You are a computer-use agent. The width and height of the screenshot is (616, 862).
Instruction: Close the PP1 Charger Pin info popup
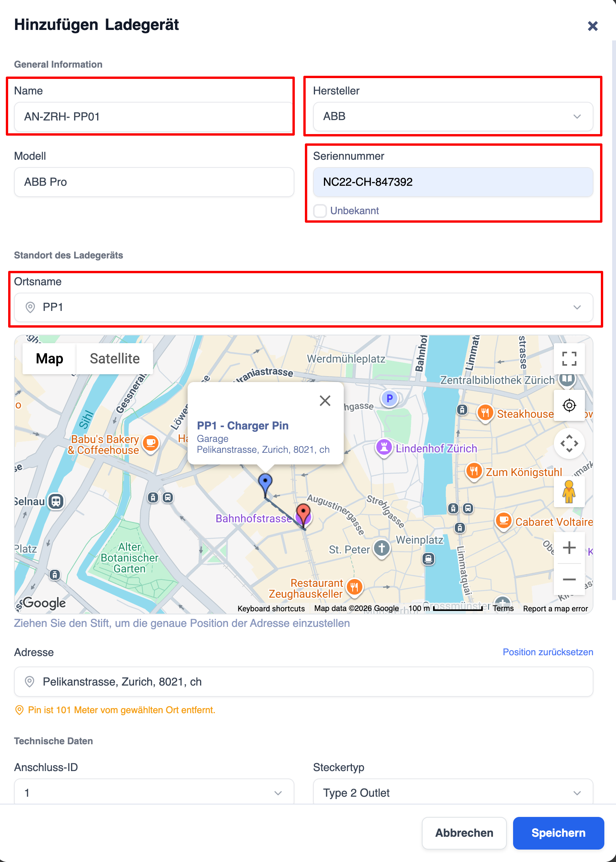click(x=325, y=400)
